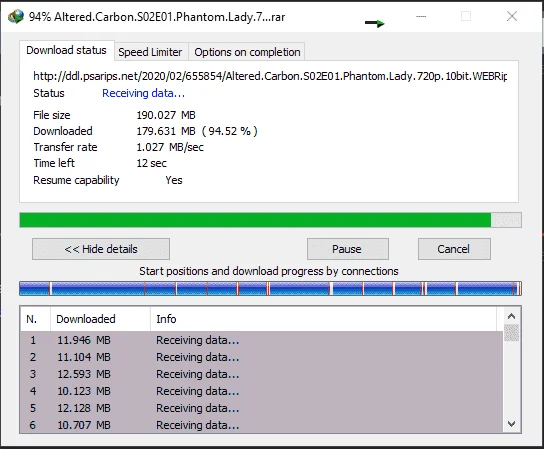
Task: Select connection row 6 with 10.707 MB
Action: 262,425
